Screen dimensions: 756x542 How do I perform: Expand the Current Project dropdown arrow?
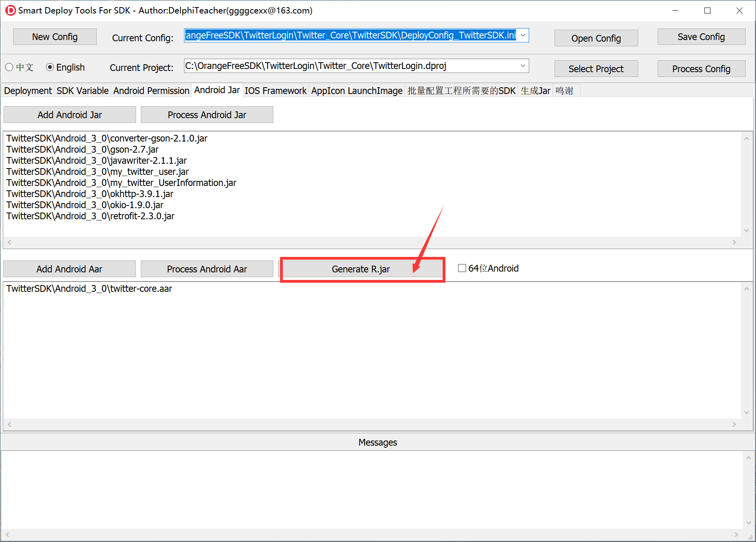tap(523, 66)
